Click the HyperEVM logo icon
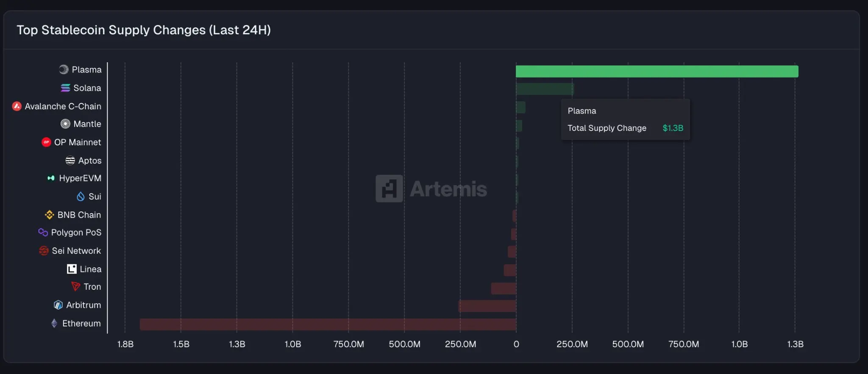This screenshot has height=374, width=868. coord(51,178)
